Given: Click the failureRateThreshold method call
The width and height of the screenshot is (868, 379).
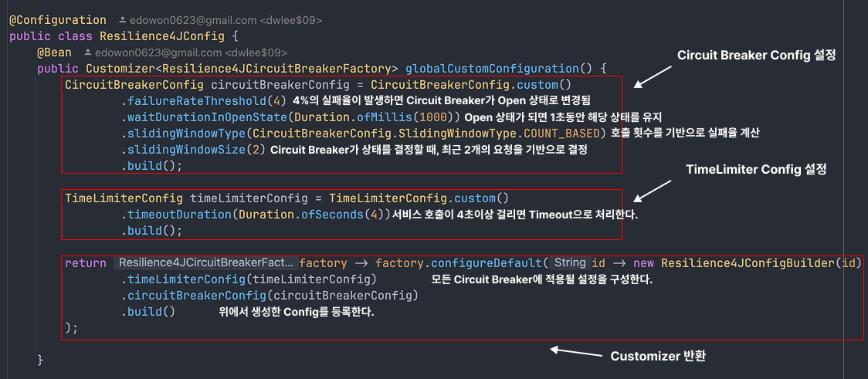Looking at the screenshot, I should coord(196,101).
